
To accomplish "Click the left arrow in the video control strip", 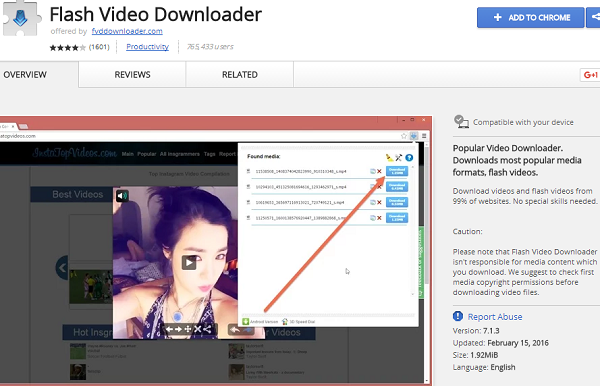I will click(169, 329).
